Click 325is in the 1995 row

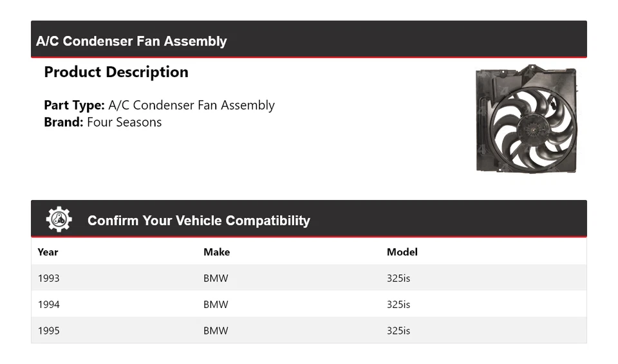point(398,331)
